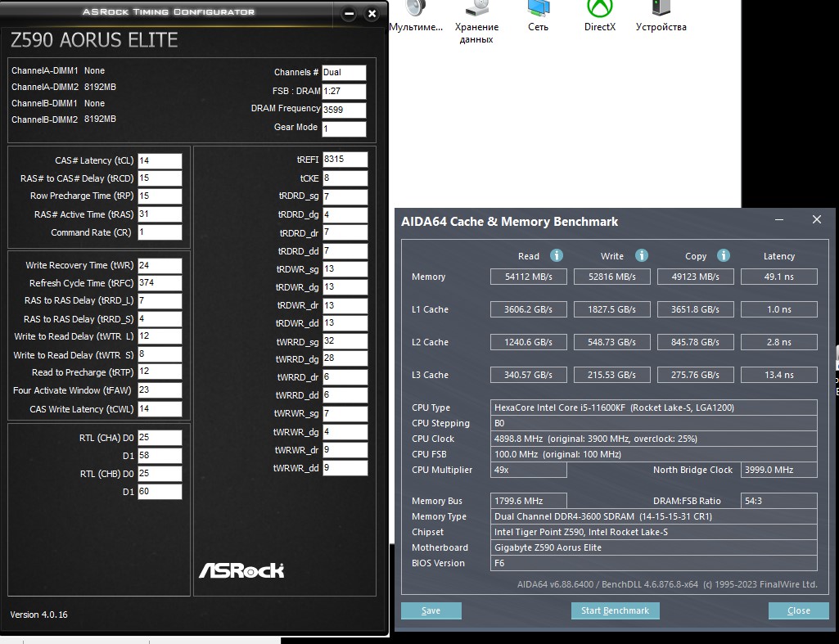Click the tWTR_S value field

coord(160,354)
